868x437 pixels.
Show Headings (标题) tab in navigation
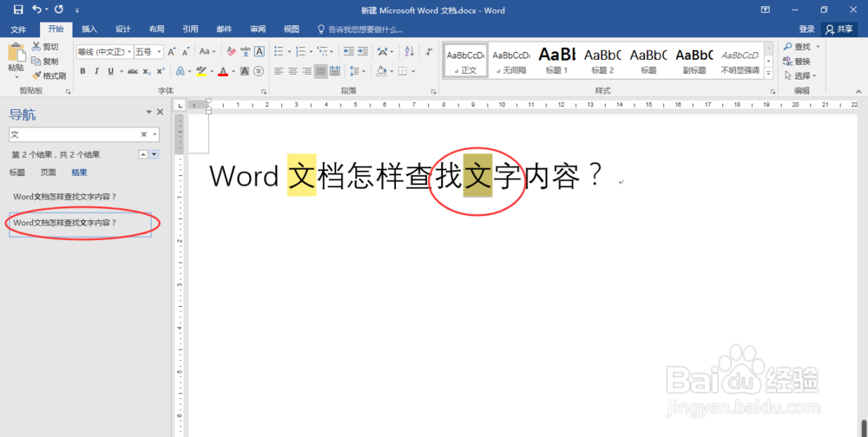point(17,173)
